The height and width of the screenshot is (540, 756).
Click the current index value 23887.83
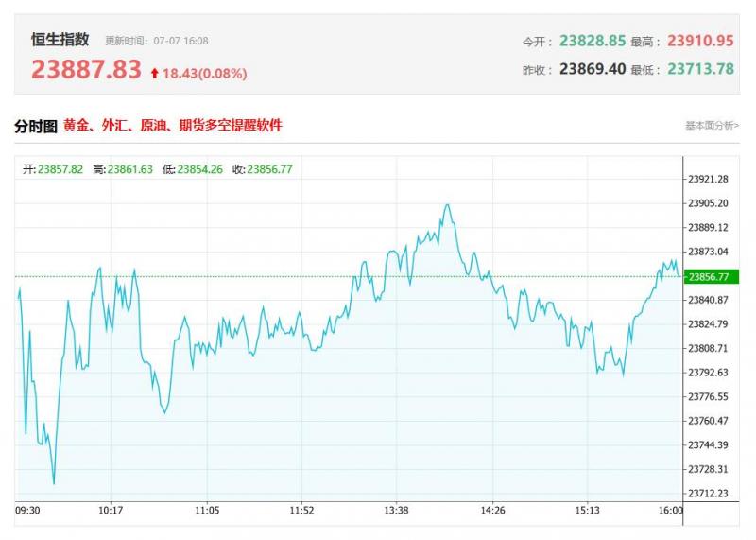point(86,69)
